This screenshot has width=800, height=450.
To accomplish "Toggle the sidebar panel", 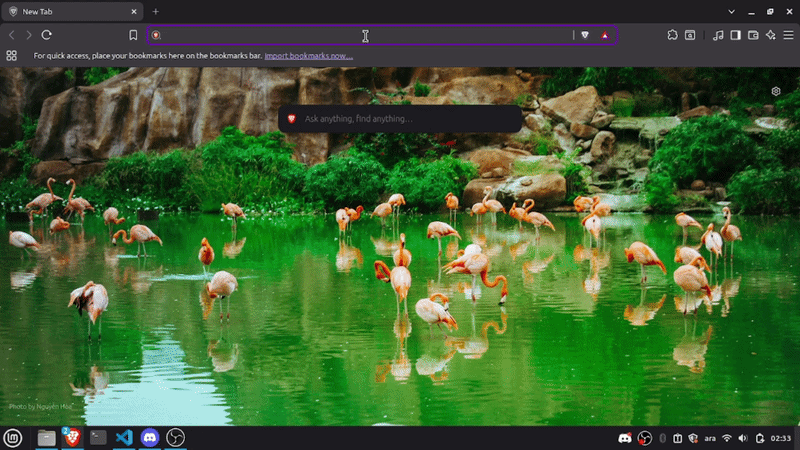I will coord(736,35).
